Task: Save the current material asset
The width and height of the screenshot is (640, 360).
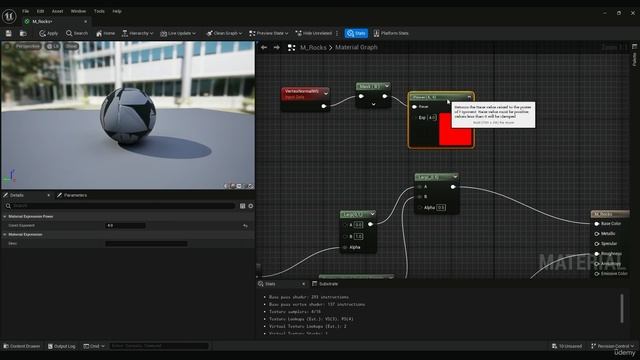Action: 9,33
